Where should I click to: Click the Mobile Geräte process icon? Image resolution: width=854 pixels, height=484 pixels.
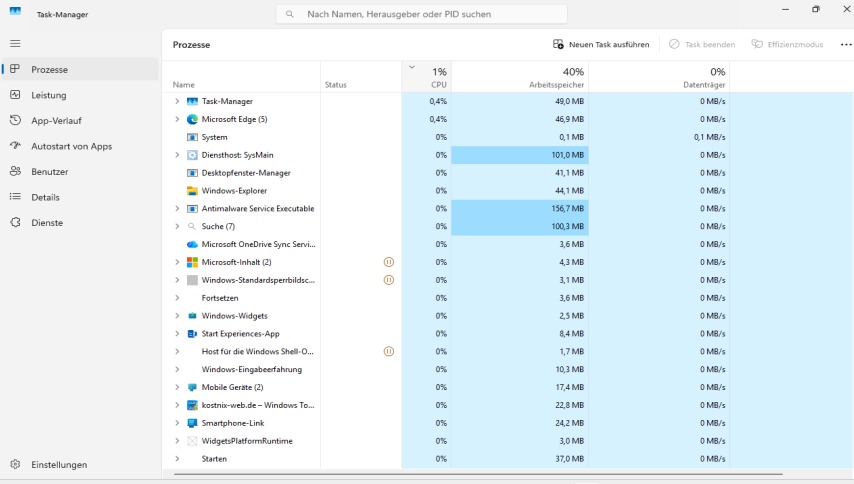192,387
